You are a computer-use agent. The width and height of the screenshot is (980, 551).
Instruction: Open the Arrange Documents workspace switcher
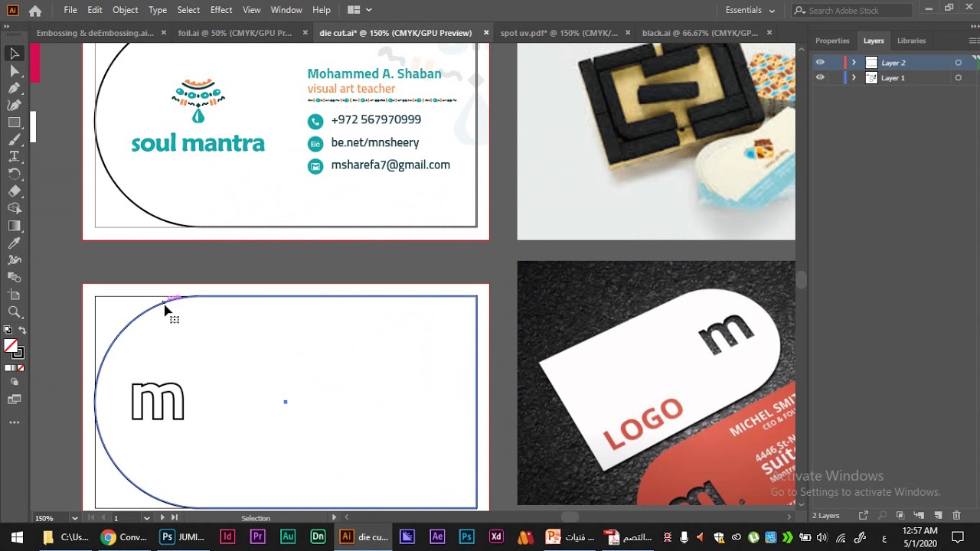[359, 10]
